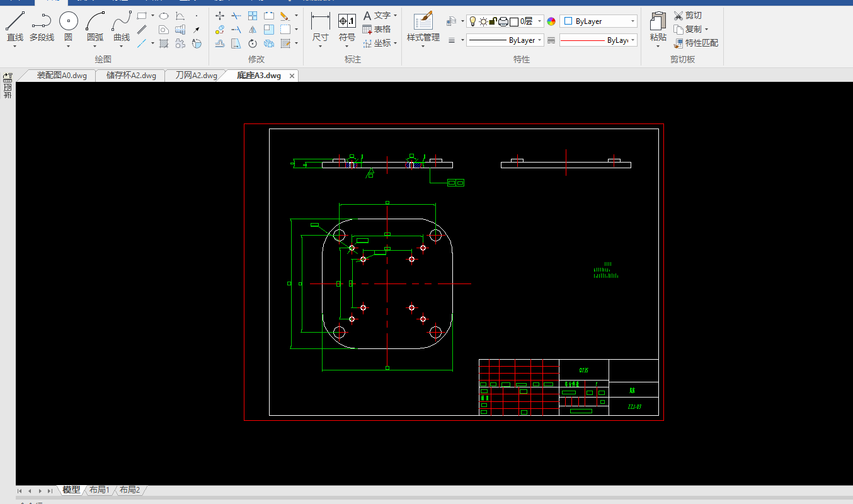Jump to last layout tab arrow

(50, 490)
